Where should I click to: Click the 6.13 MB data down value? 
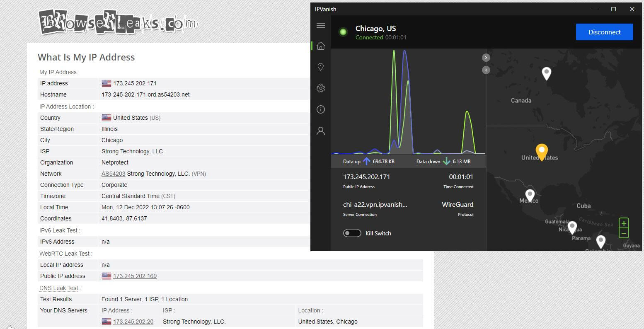tap(461, 161)
